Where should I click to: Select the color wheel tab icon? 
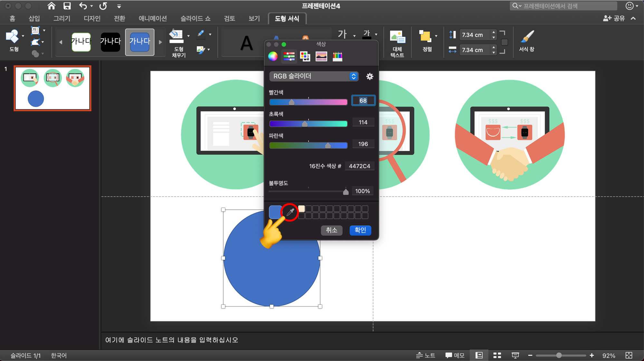pyautogui.click(x=273, y=56)
